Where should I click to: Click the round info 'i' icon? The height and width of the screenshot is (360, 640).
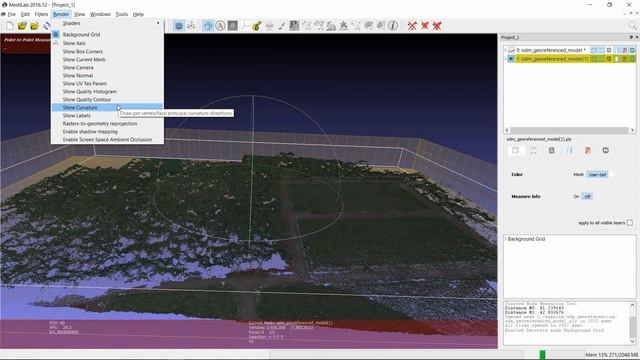click(x=393, y=26)
